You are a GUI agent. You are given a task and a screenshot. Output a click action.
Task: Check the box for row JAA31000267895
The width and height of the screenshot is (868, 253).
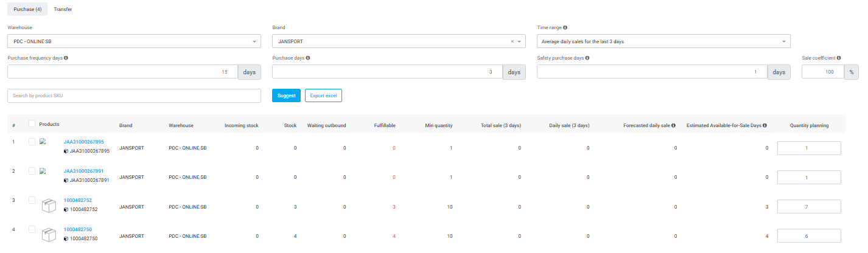coord(32,142)
